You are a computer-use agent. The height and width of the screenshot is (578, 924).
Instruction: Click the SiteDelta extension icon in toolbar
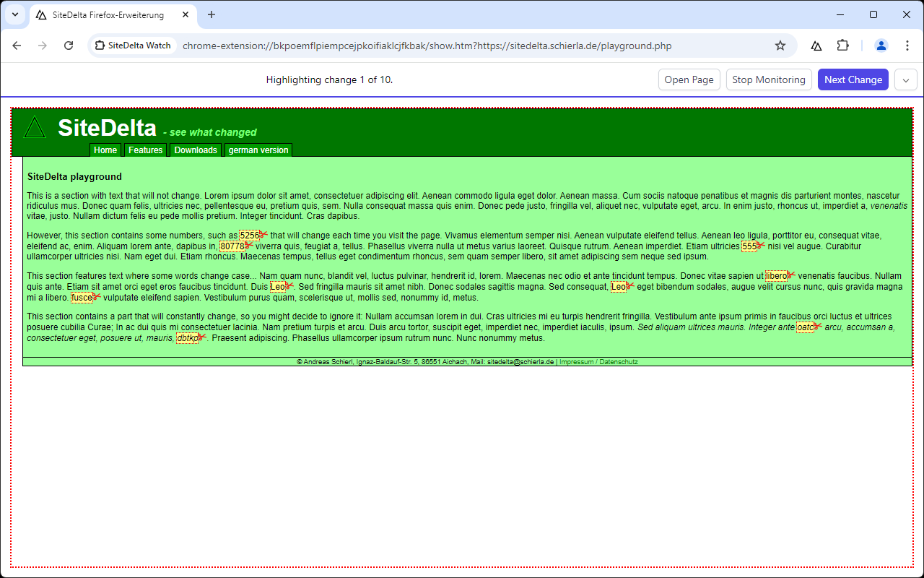[816, 46]
